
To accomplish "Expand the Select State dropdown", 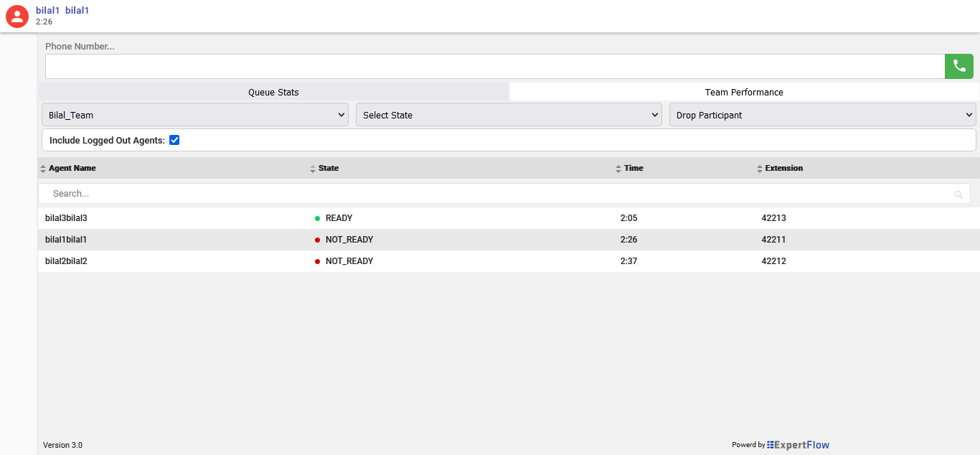I will 509,115.
